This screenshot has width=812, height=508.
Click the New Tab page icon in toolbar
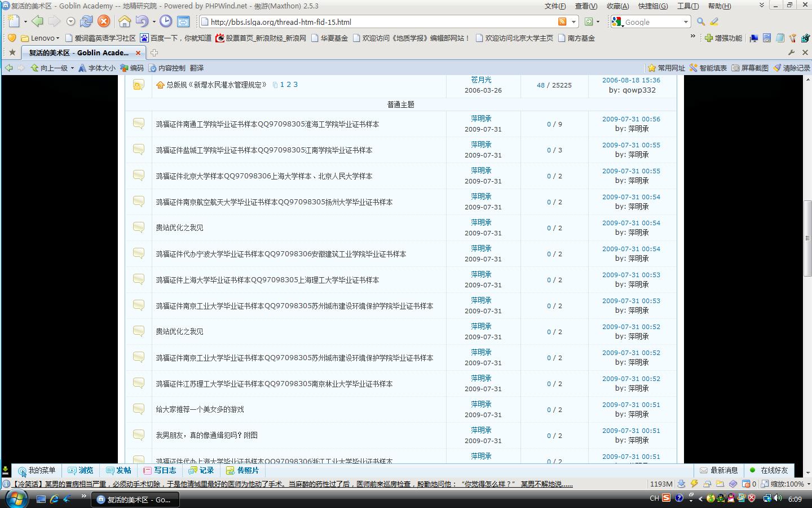[14, 21]
